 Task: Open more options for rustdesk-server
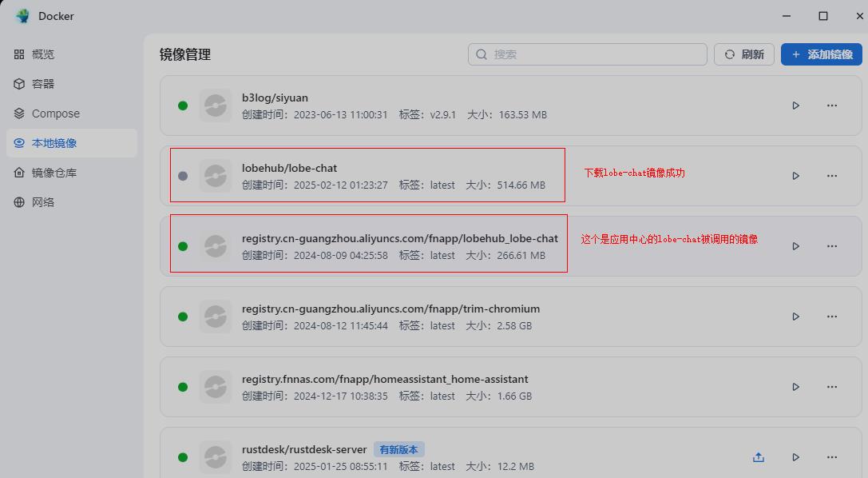pyautogui.click(x=832, y=457)
